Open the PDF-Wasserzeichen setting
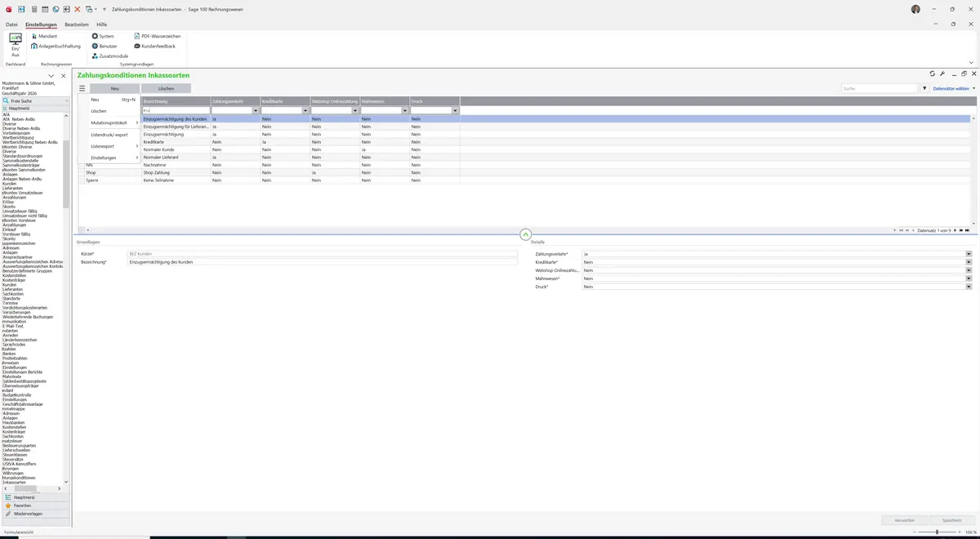The height and width of the screenshot is (539, 980). [x=157, y=36]
